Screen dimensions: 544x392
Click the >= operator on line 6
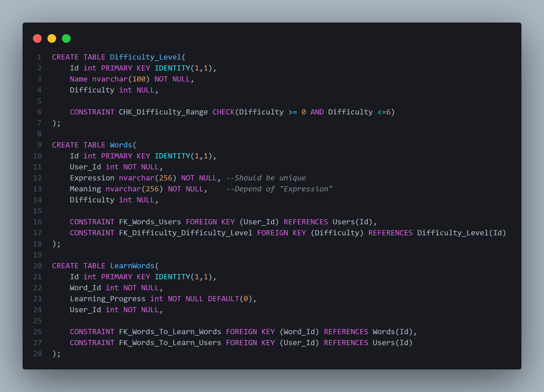[x=293, y=112]
